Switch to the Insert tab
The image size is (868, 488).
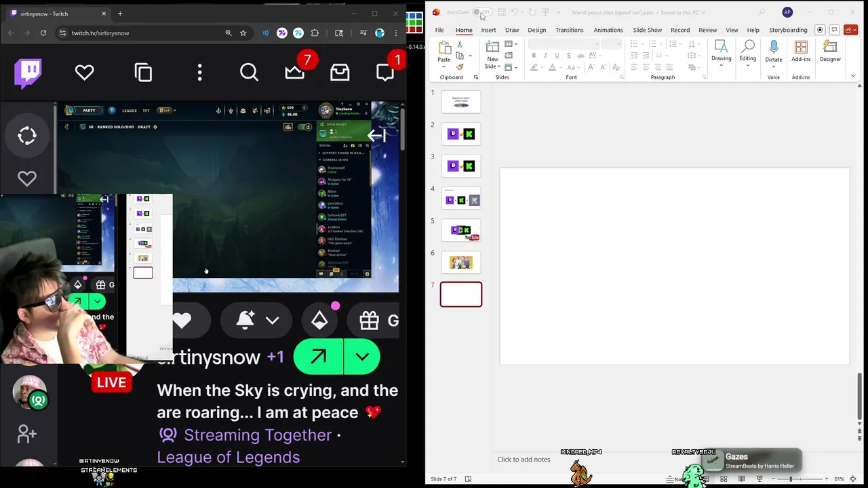(488, 30)
